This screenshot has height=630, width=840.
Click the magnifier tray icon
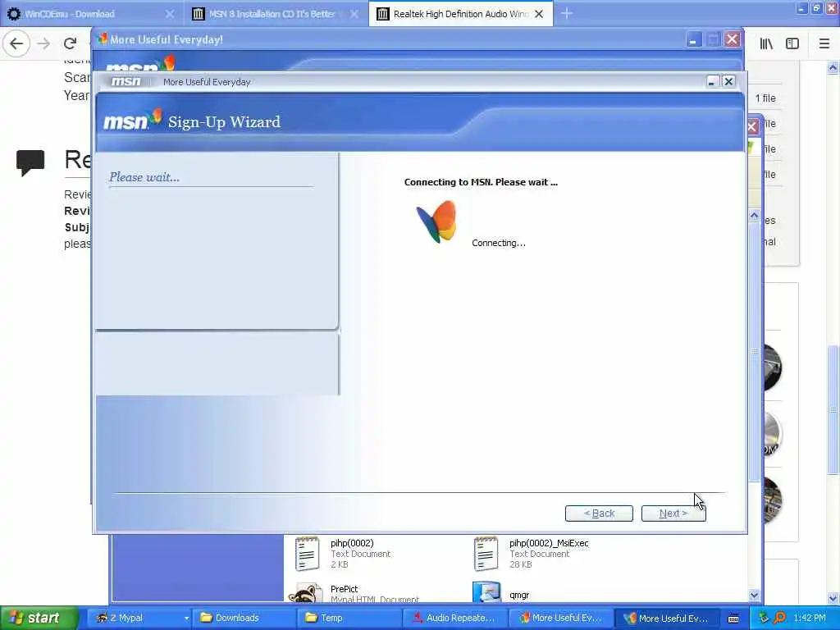click(779, 618)
